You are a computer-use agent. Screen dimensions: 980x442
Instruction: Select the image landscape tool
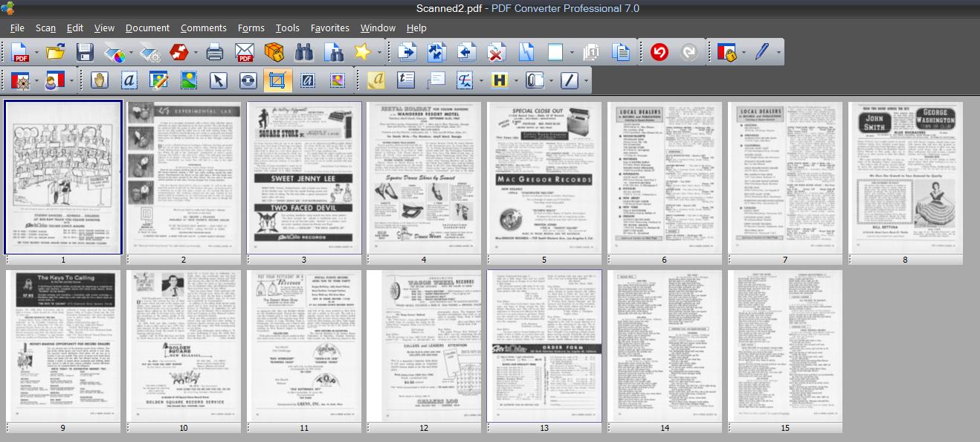coord(189,80)
